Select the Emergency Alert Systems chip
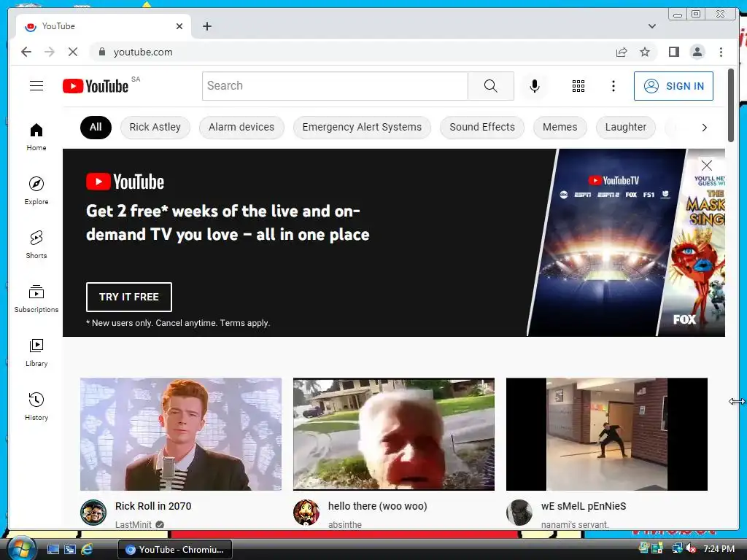747x560 pixels. pos(362,128)
